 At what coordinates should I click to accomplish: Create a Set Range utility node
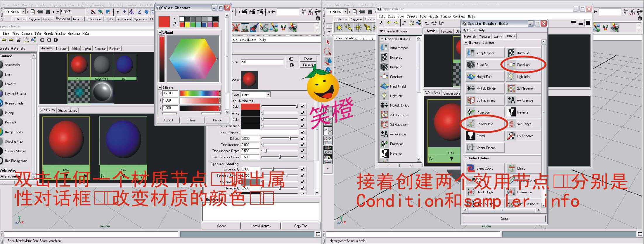click(523, 124)
